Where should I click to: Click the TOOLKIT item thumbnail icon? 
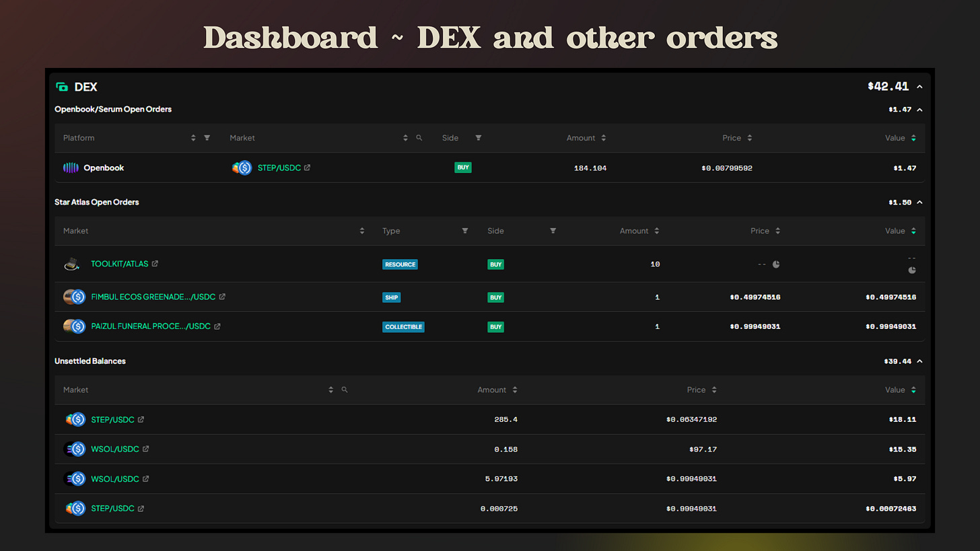(x=72, y=264)
